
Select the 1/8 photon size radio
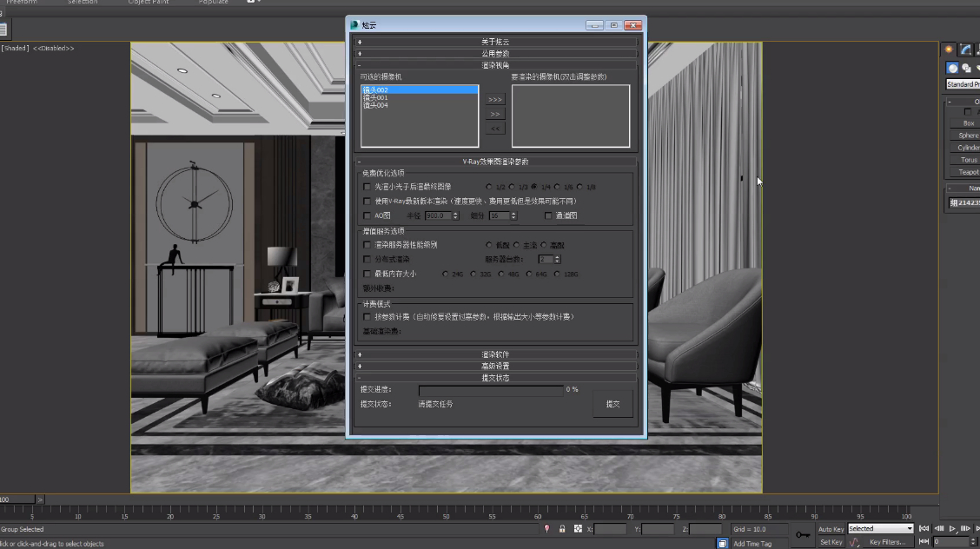click(580, 187)
